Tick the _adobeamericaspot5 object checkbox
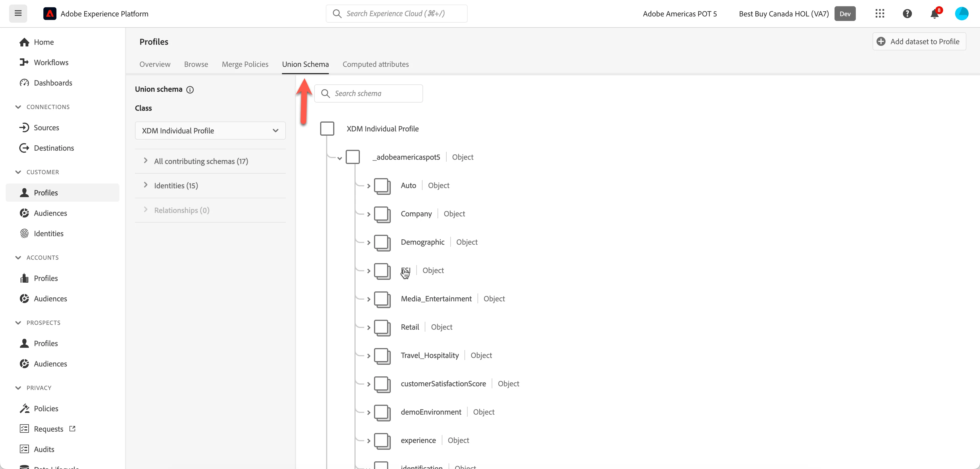The image size is (980, 469). [353, 157]
